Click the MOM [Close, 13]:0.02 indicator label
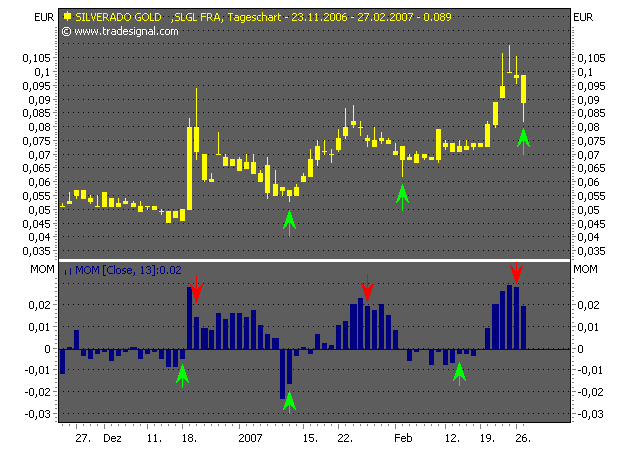Viewport: 629px width, 455px height. pos(128,270)
